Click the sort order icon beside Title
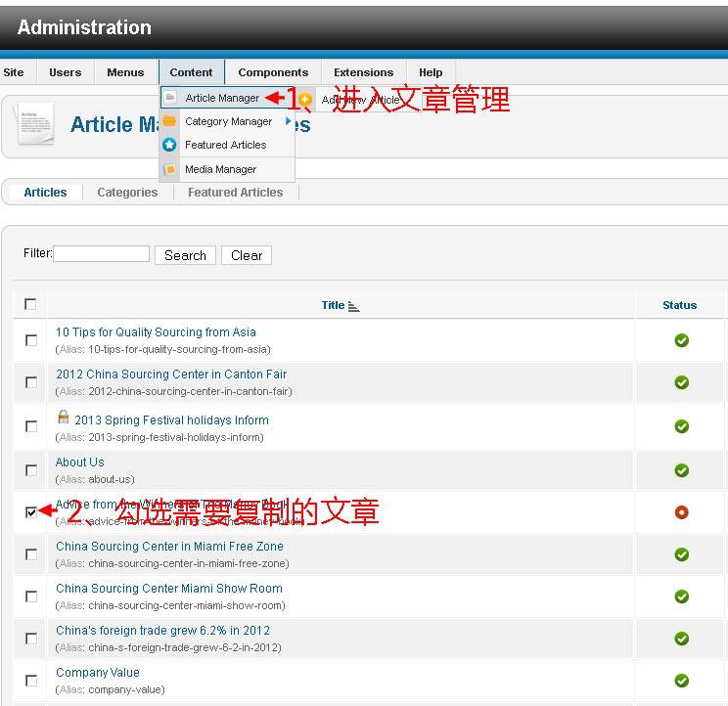Viewport: 728px width, 706px height. click(x=354, y=306)
